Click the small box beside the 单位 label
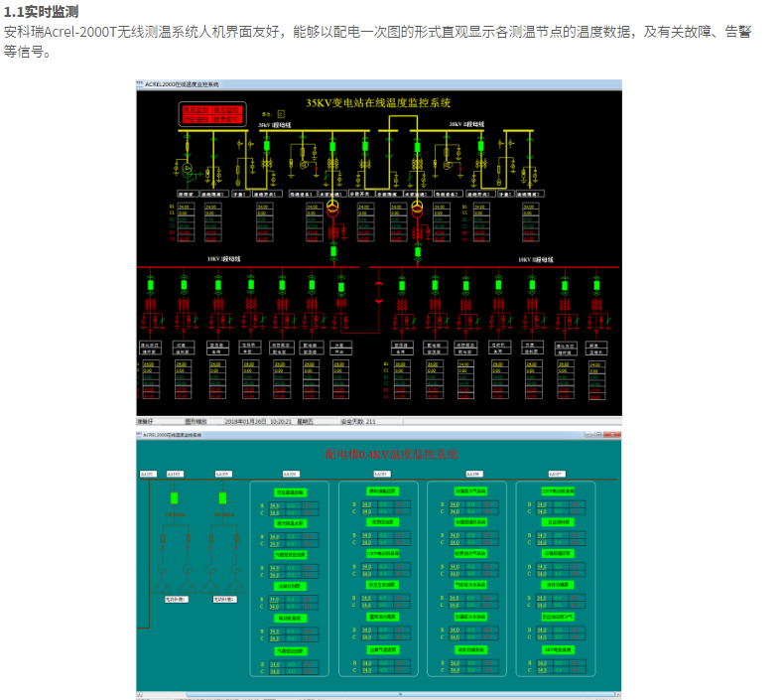783x700 pixels. tap(281, 114)
